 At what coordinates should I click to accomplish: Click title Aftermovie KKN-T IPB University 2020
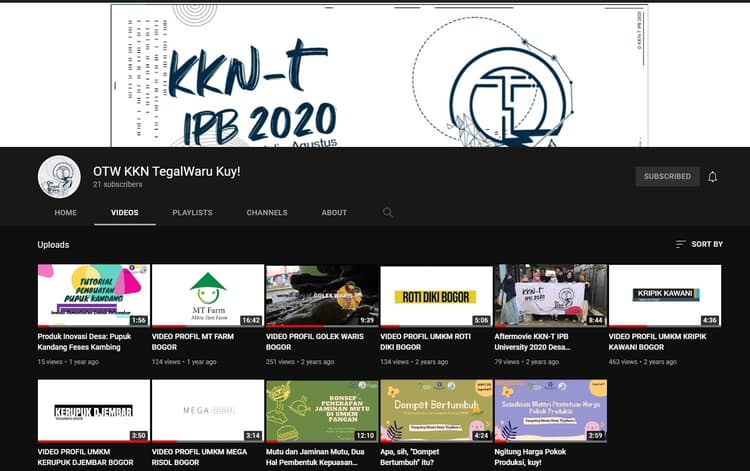(532, 342)
